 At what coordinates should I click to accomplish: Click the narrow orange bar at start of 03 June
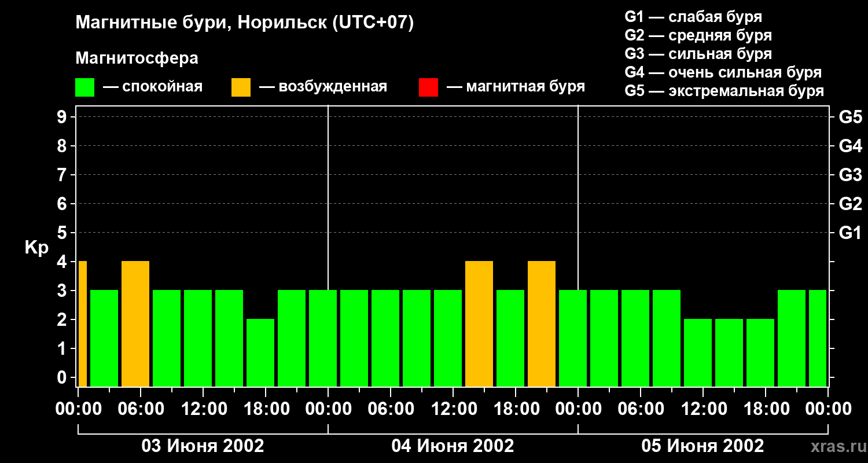click(x=83, y=324)
